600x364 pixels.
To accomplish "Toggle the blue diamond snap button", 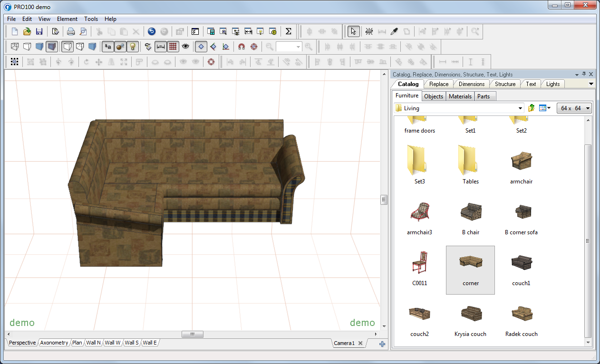I will (201, 47).
